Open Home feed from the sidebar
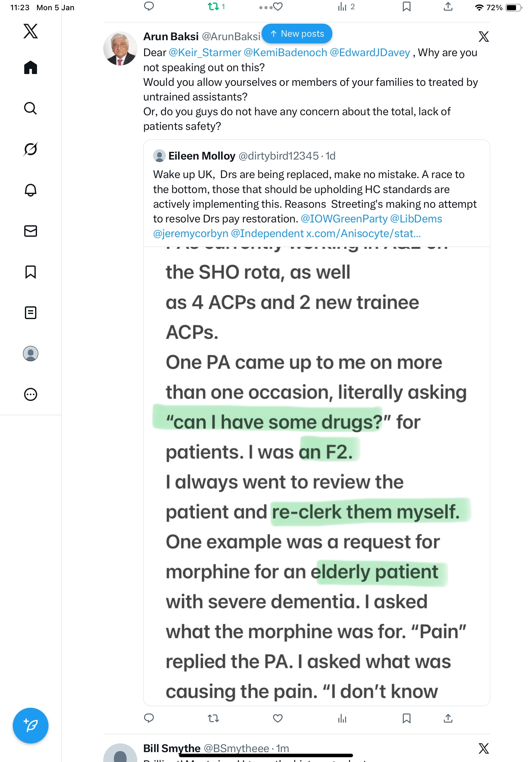 click(31, 68)
